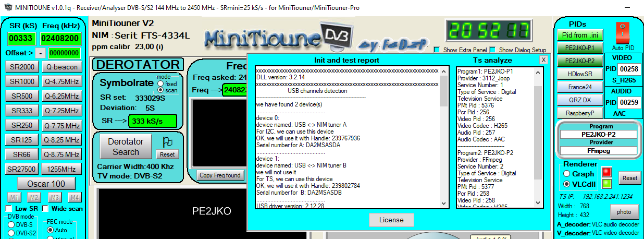Tune to Q-beacon frequency
This screenshot has width=644, height=239.
click(x=62, y=67)
